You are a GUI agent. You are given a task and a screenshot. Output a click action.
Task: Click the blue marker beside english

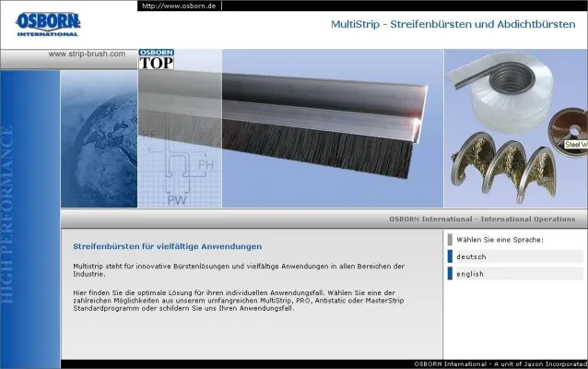pyautogui.click(x=450, y=274)
